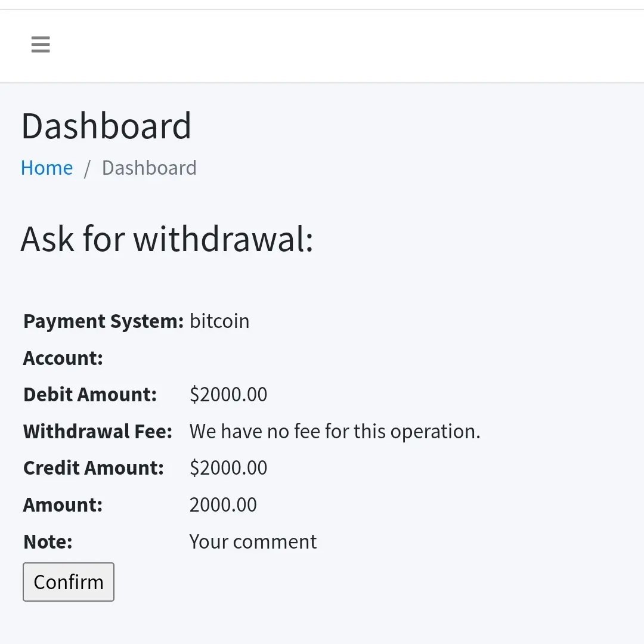Click the 'Ask for withdrawal:' heading

tap(167, 240)
